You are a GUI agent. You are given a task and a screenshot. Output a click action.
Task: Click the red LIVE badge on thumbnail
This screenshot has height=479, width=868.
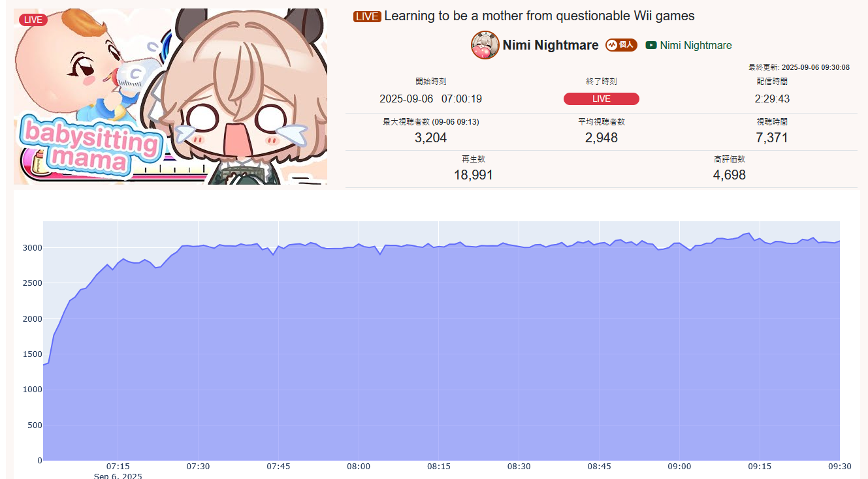[x=33, y=20]
